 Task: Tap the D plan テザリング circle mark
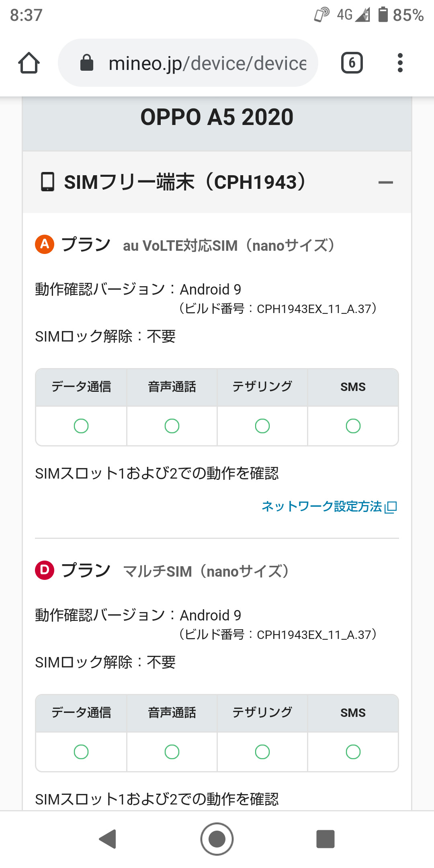[x=262, y=752]
